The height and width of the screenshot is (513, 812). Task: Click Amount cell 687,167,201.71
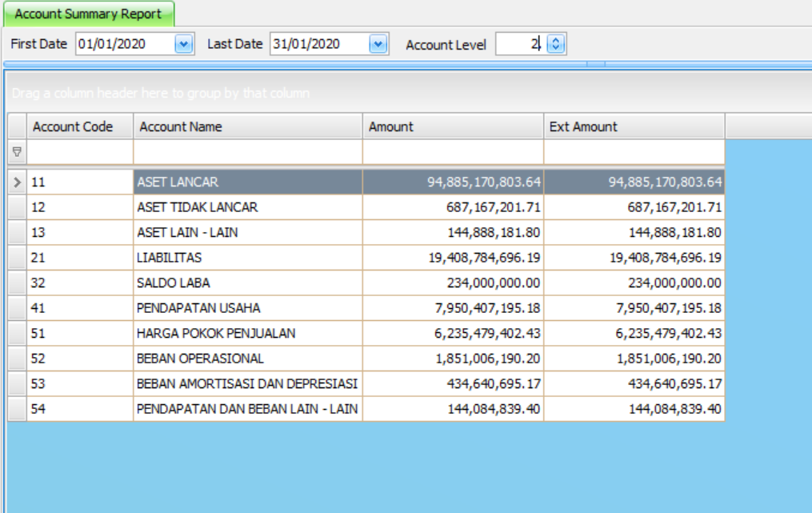[x=453, y=207]
